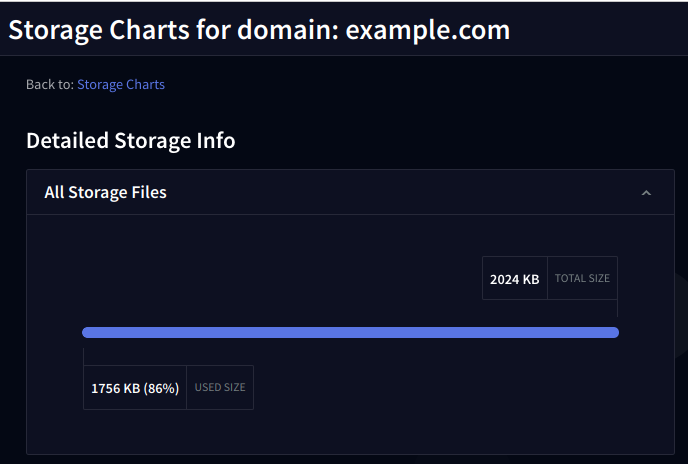This screenshot has width=688, height=464.
Task: Click the All Storage Files header title
Action: [x=105, y=192]
